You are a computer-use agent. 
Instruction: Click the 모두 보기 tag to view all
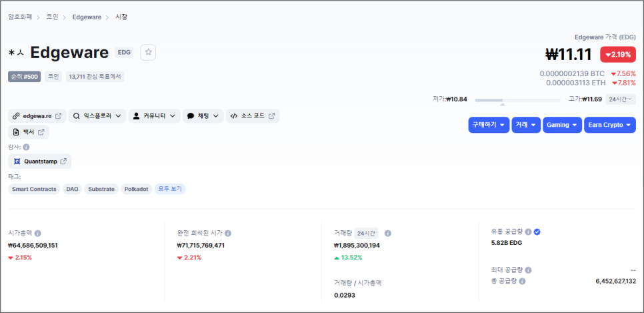tap(170, 189)
